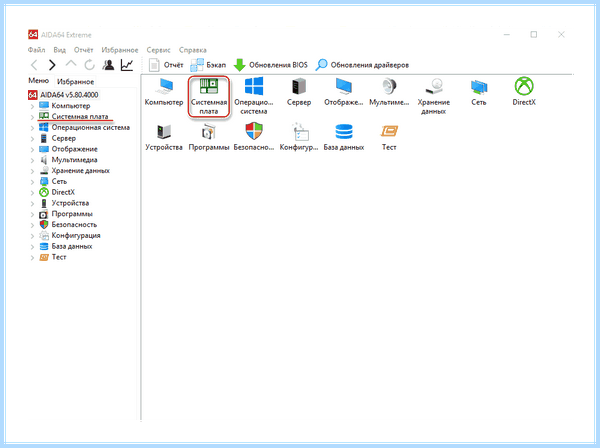
Task: Open the Компьютер icon in main pane
Action: (x=164, y=91)
